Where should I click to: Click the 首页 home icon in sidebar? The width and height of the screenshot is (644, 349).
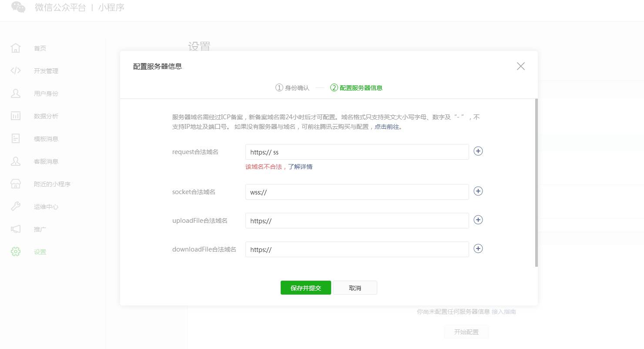click(16, 48)
